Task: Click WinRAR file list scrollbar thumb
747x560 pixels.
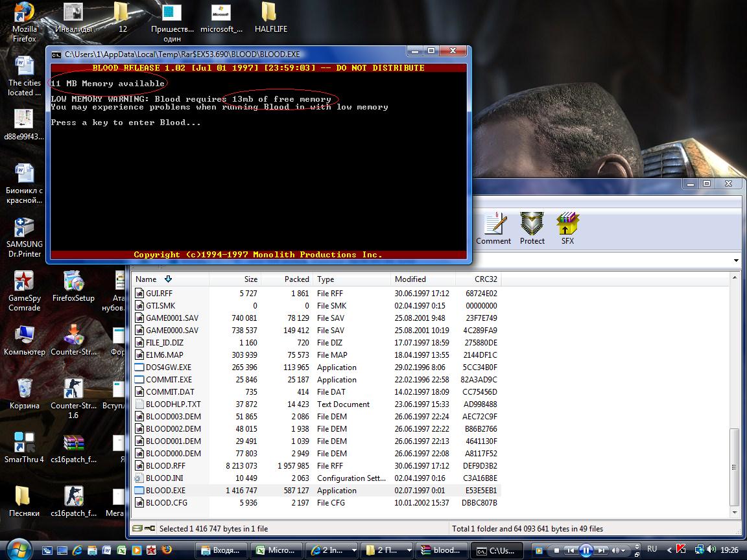Action: [734, 467]
